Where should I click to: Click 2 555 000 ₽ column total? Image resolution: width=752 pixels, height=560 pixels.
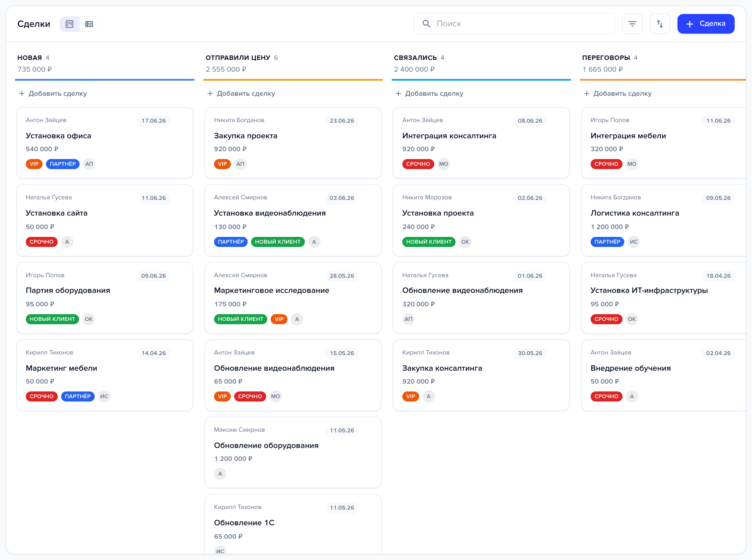[x=226, y=69]
